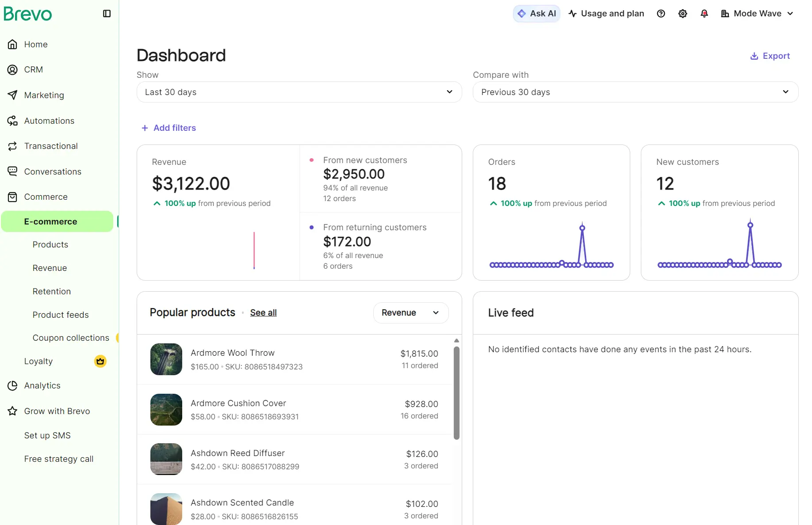Click the Ardmore Wool Throw product name
The height and width of the screenshot is (525, 812).
233,353
